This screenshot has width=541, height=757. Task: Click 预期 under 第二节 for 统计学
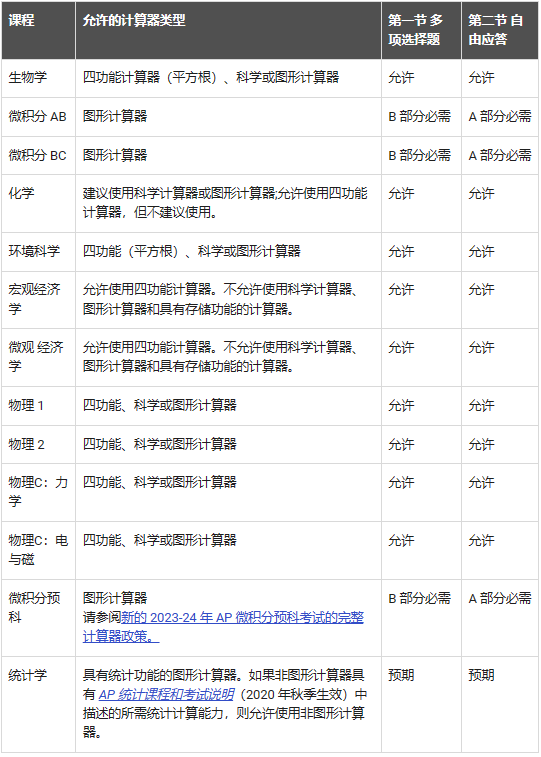481,675
